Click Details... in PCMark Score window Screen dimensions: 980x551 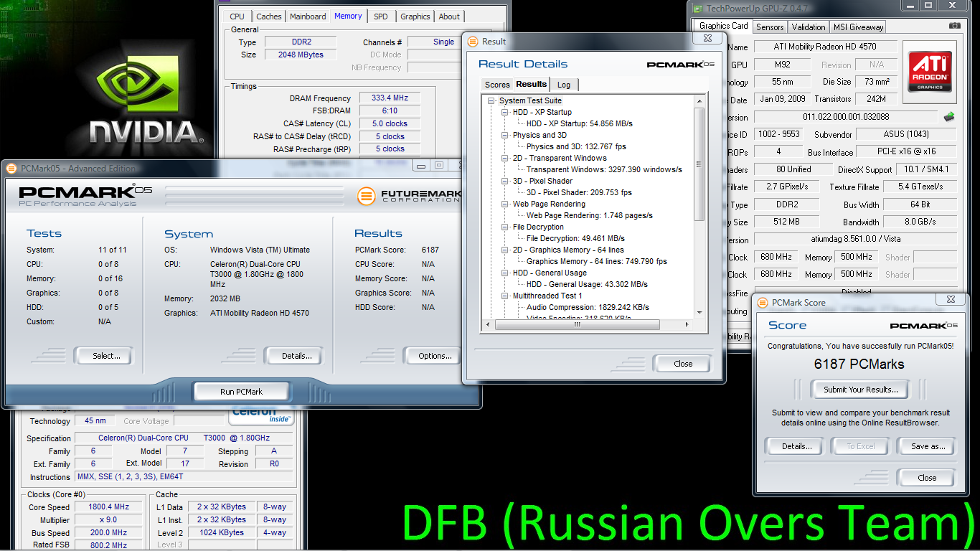pyautogui.click(x=796, y=446)
